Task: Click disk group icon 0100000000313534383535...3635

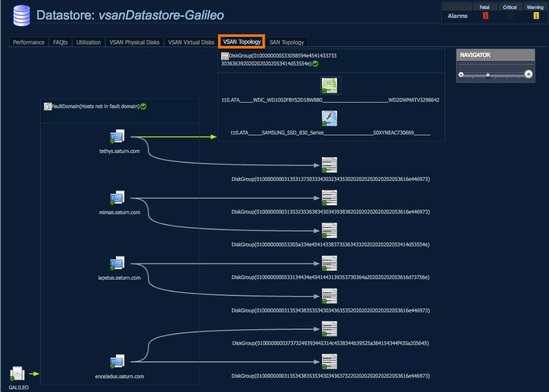Action: (x=329, y=296)
